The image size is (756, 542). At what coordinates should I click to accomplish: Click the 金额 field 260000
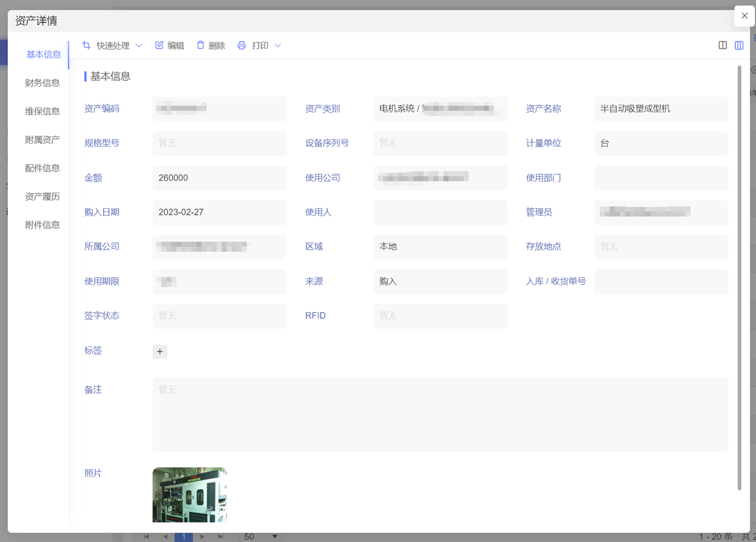pyautogui.click(x=219, y=178)
